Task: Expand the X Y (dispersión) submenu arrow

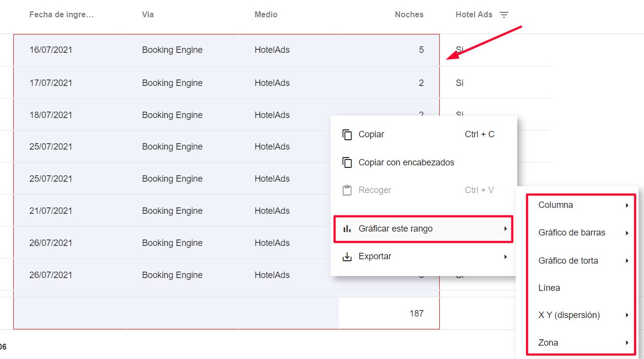Action: coord(627,315)
